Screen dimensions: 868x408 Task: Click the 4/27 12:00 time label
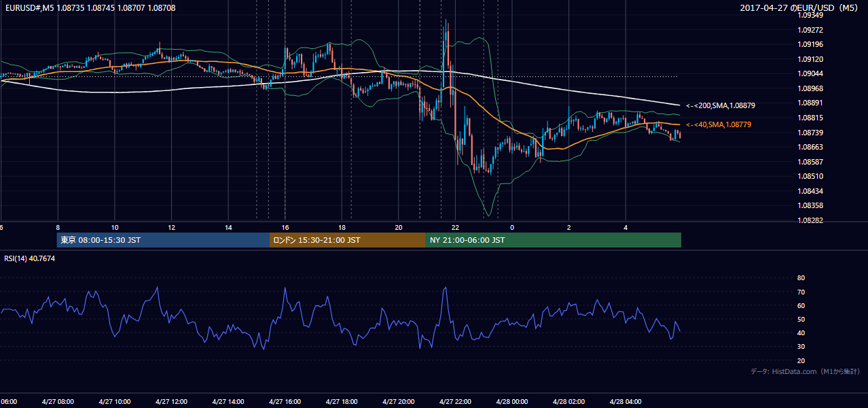pos(171,402)
